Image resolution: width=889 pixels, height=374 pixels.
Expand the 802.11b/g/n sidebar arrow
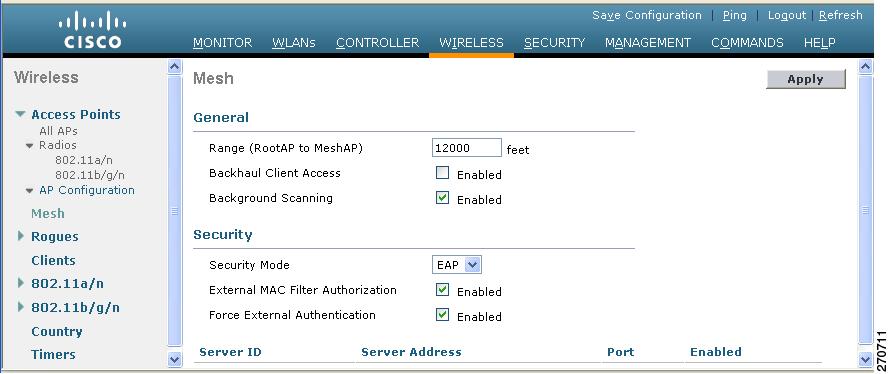(21, 307)
